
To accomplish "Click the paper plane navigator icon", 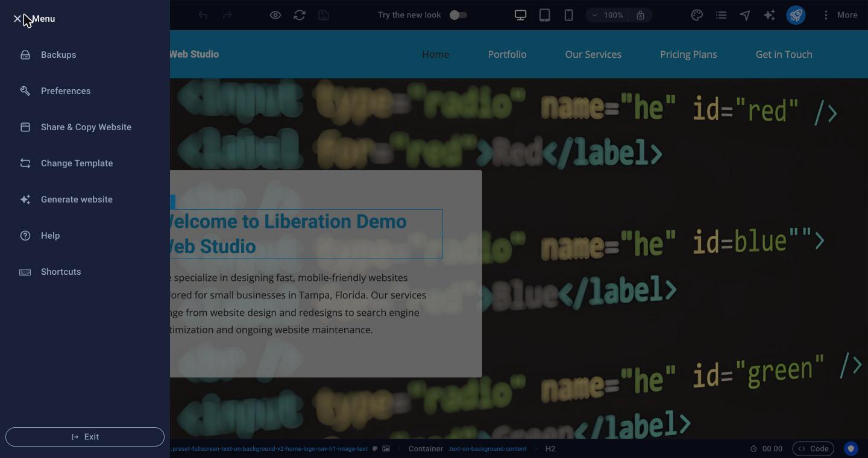I will click(745, 15).
